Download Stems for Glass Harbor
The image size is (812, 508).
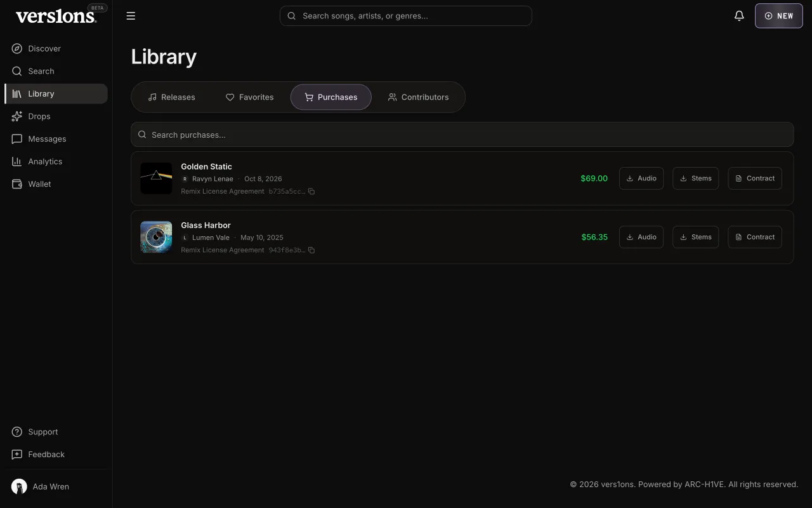pyautogui.click(x=696, y=237)
